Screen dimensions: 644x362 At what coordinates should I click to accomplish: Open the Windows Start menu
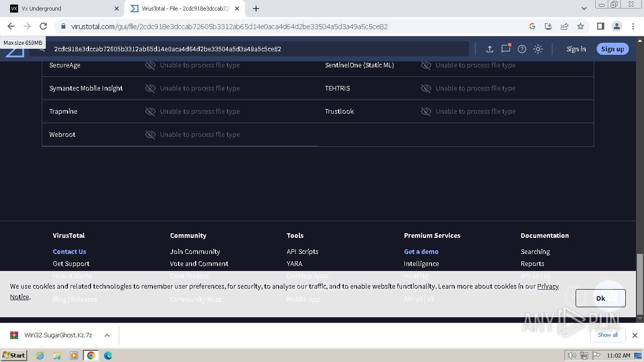click(x=14, y=355)
